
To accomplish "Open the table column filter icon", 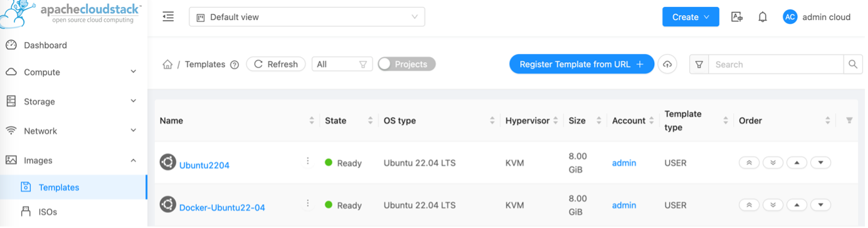I will tap(849, 121).
